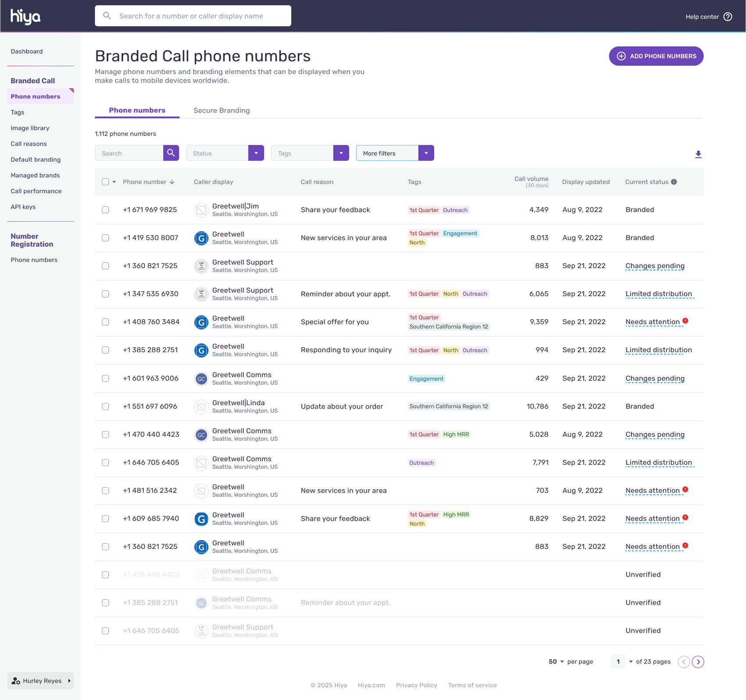746x700 pixels.
Task: Open the Help center link
Action: (x=702, y=17)
